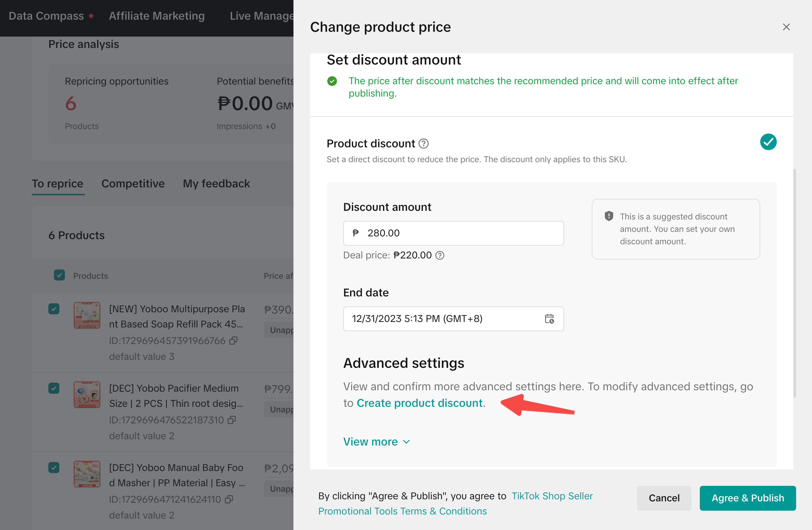Click the green Product discount selected checkmark
This screenshot has width=812, height=530.
[768, 142]
